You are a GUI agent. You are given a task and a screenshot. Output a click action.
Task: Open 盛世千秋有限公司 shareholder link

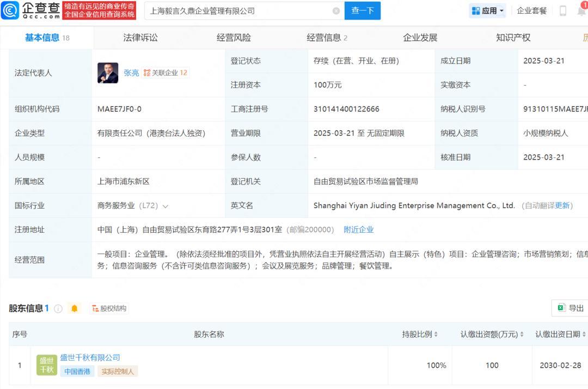pyautogui.click(x=90, y=357)
